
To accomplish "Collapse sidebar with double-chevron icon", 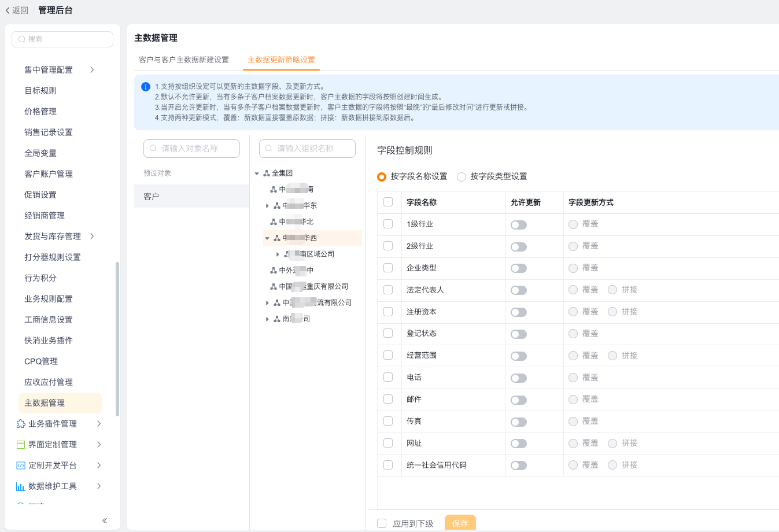I will click(x=105, y=520).
